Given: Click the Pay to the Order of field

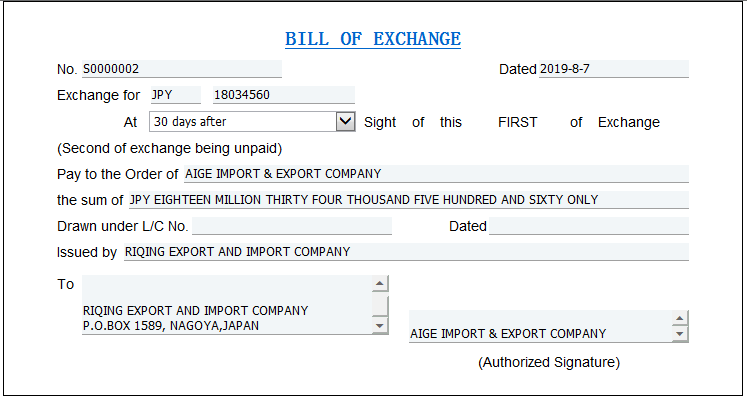Looking at the screenshot, I should (436, 173).
